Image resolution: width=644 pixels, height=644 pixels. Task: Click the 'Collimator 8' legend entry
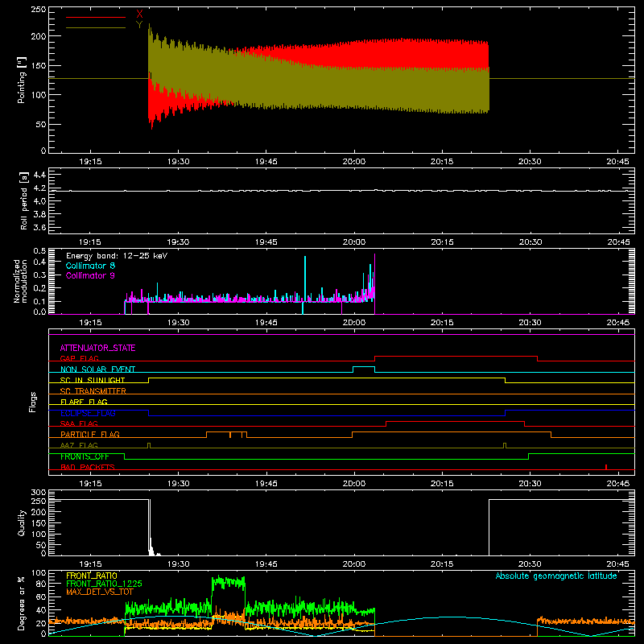tap(90, 266)
